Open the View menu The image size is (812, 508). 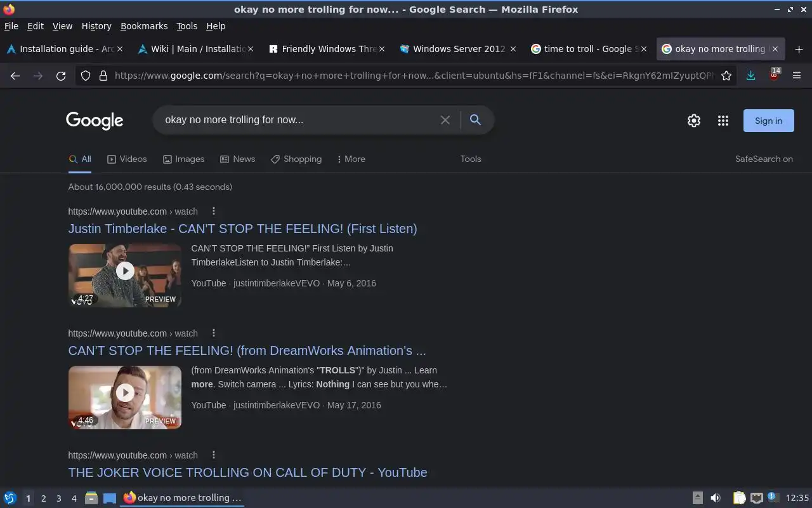(62, 26)
